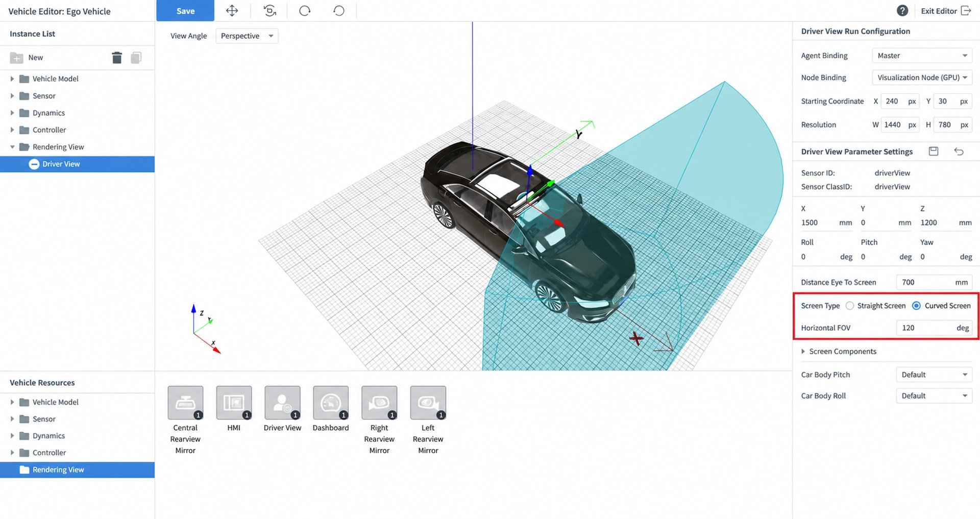980x519 pixels.
Task: Click the Dashboard resource icon
Action: click(331, 403)
